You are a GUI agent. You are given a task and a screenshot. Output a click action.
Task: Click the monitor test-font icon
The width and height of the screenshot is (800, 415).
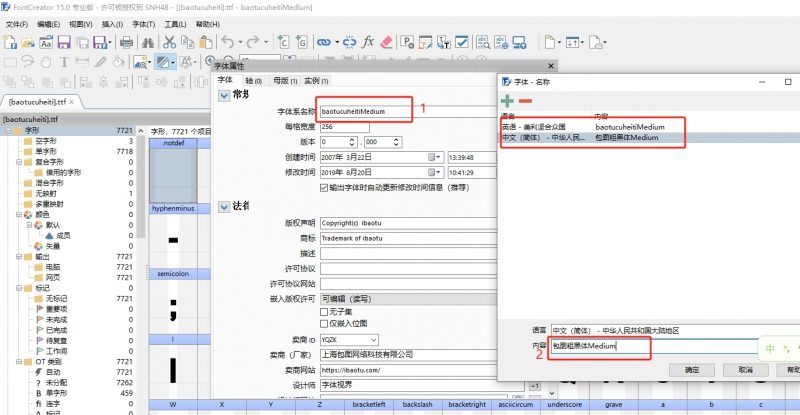point(519,42)
